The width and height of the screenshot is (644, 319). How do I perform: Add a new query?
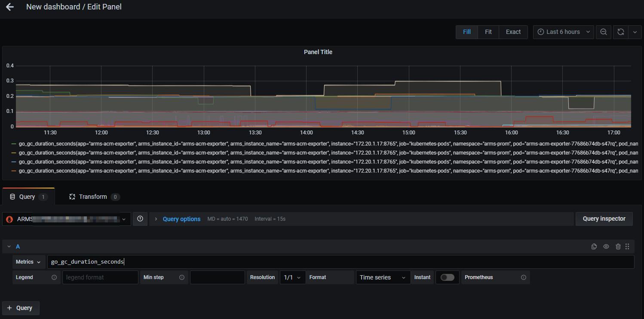point(21,308)
